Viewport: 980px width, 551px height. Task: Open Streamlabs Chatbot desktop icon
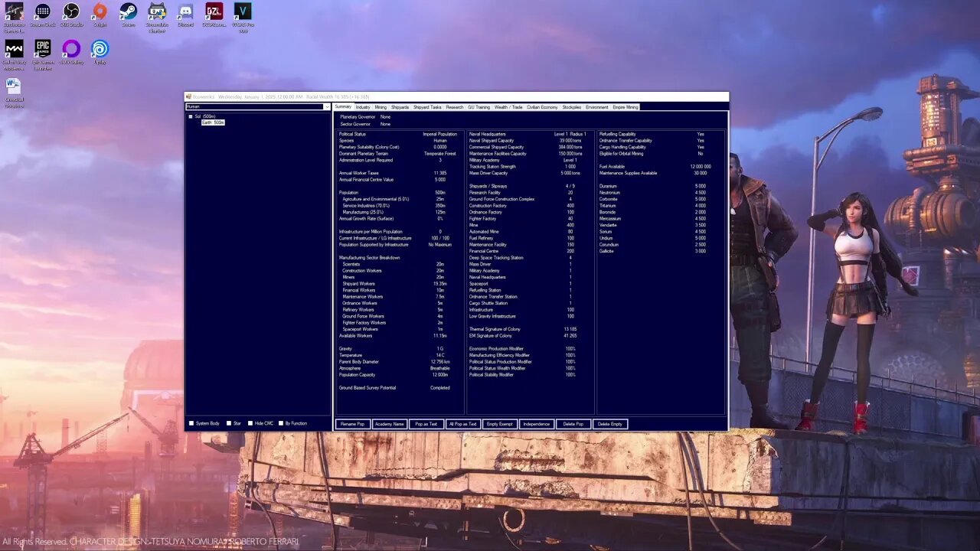(157, 17)
